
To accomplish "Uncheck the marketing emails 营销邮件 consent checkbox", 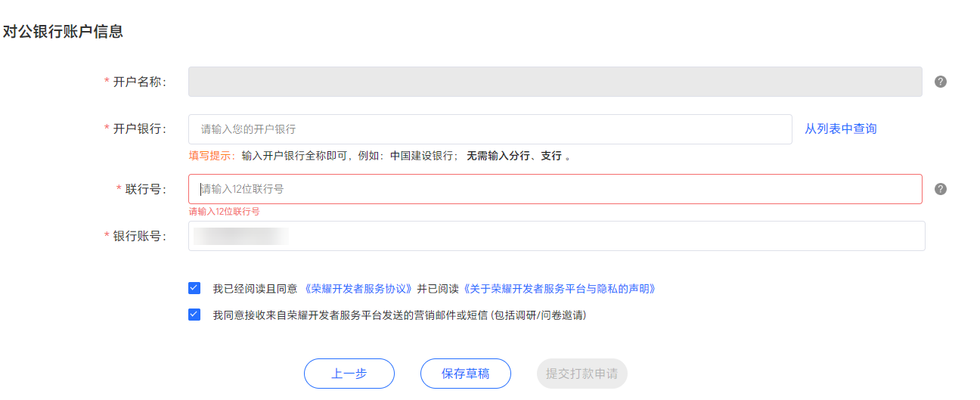I will [194, 315].
